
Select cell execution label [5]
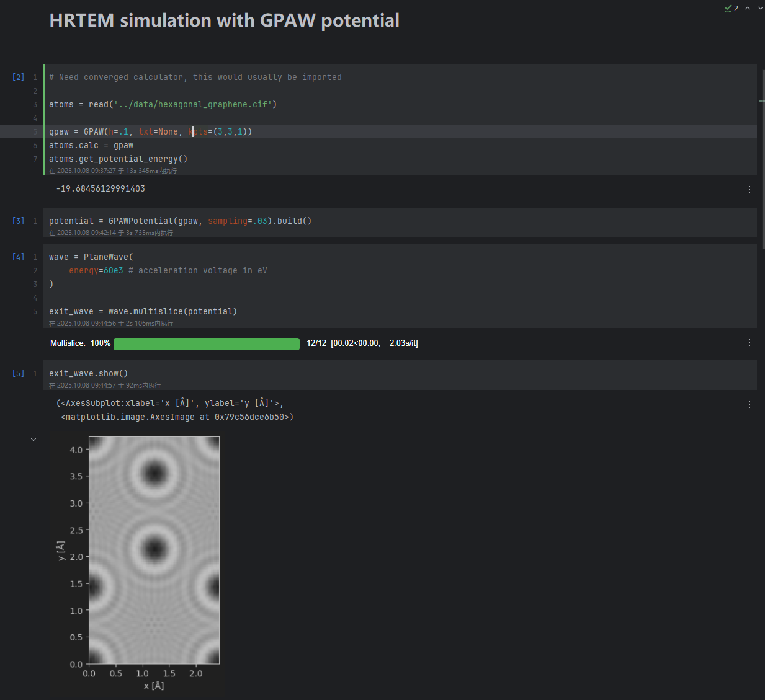point(18,373)
